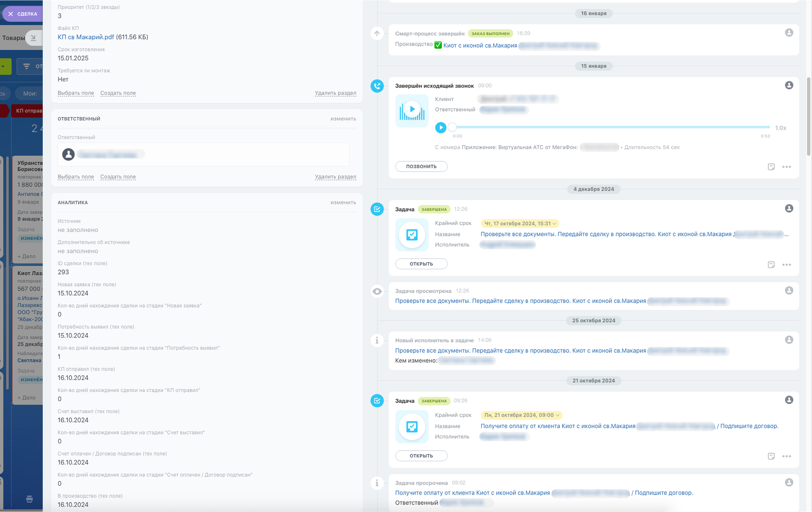
Task: Click Изменить link next to ОТВЕТСТВЕННЫЙ section
Action: (x=344, y=119)
